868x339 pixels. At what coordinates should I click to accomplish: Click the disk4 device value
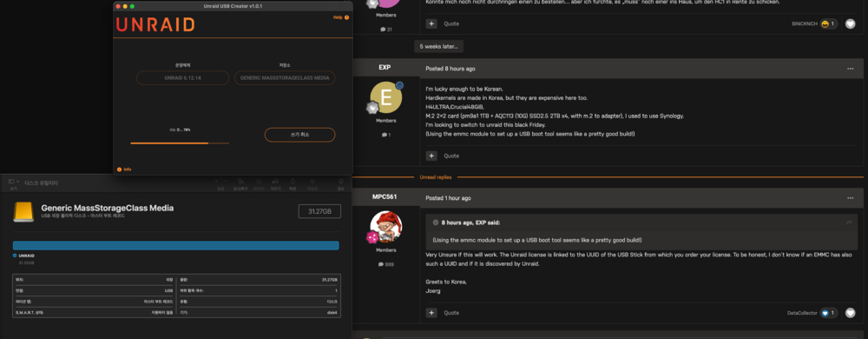coord(332,312)
